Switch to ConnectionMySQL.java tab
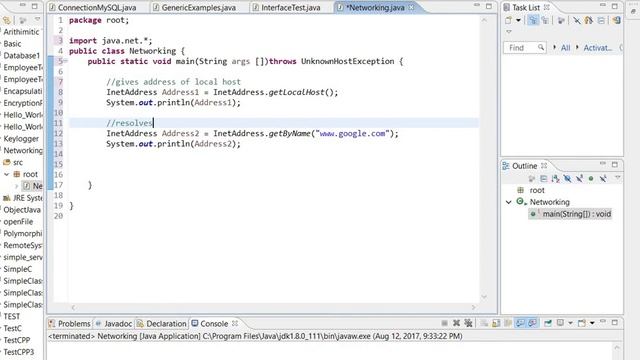Viewport: 640px width, 360px height. coord(93,7)
